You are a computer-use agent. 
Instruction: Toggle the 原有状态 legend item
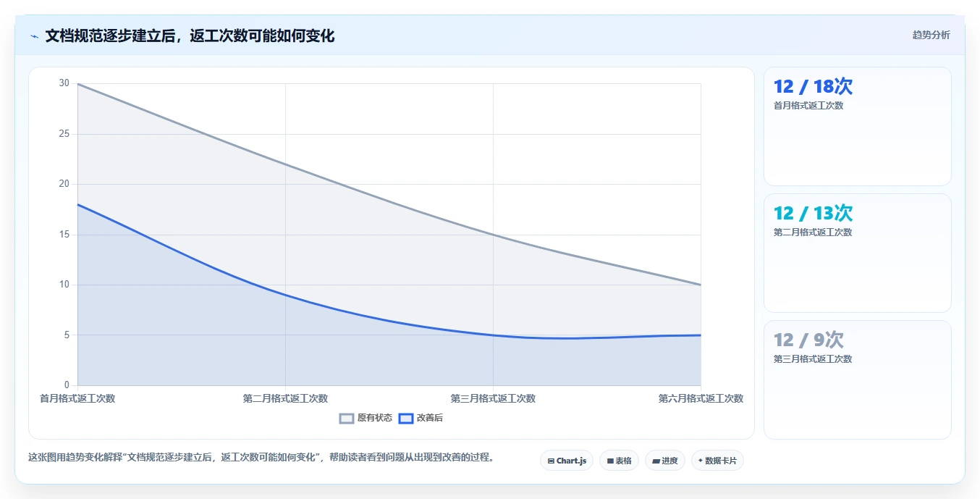pos(366,418)
